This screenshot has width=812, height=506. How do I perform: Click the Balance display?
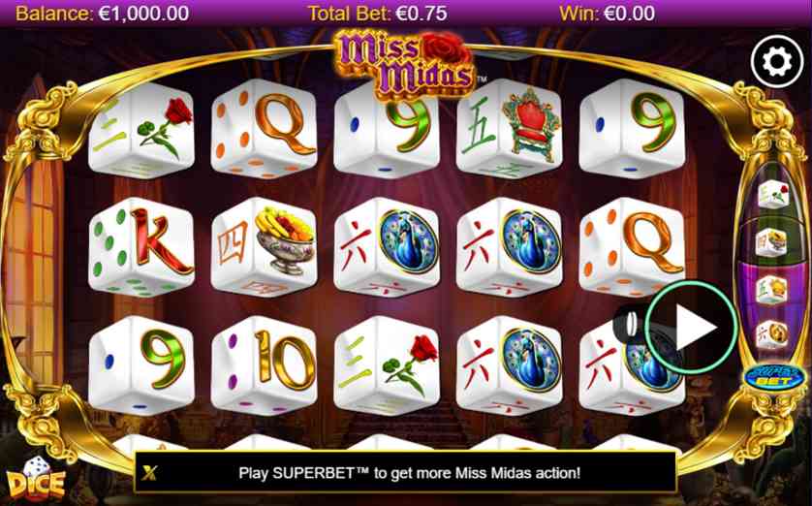(x=102, y=13)
